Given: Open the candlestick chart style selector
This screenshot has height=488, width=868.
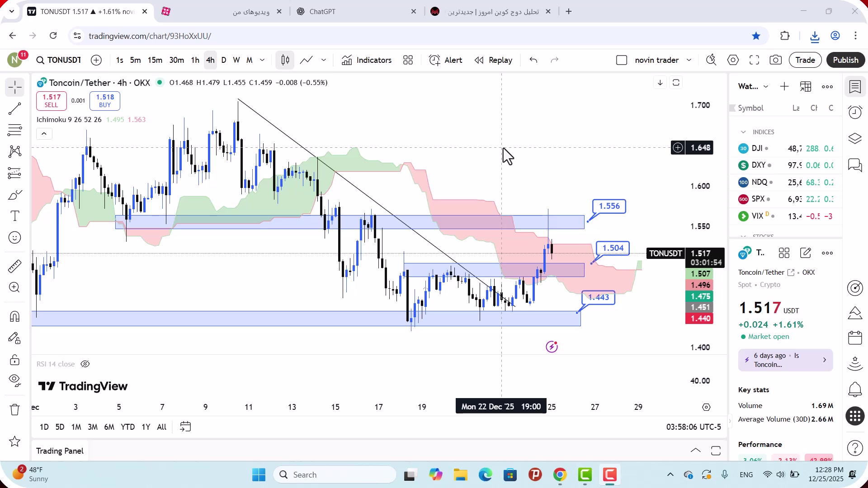Looking at the screenshot, I should click(x=285, y=60).
